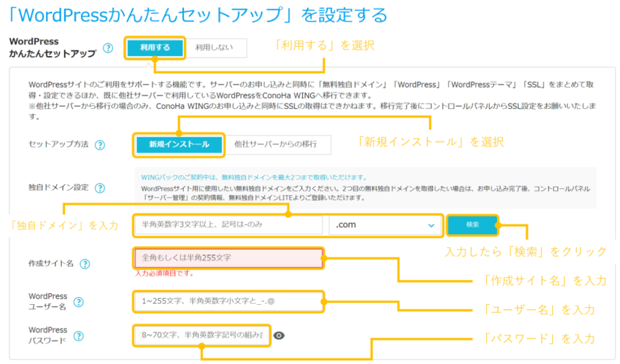The height and width of the screenshot is (364, 620).
Task: Select the 利用する option
Action: click(155, 48)
